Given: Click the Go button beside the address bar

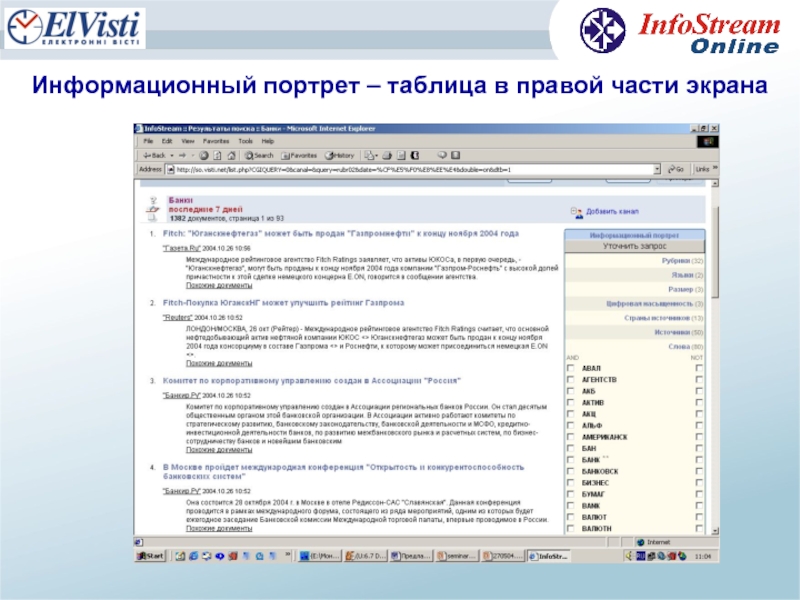Looking at the screenshot, I should [677, 169].
